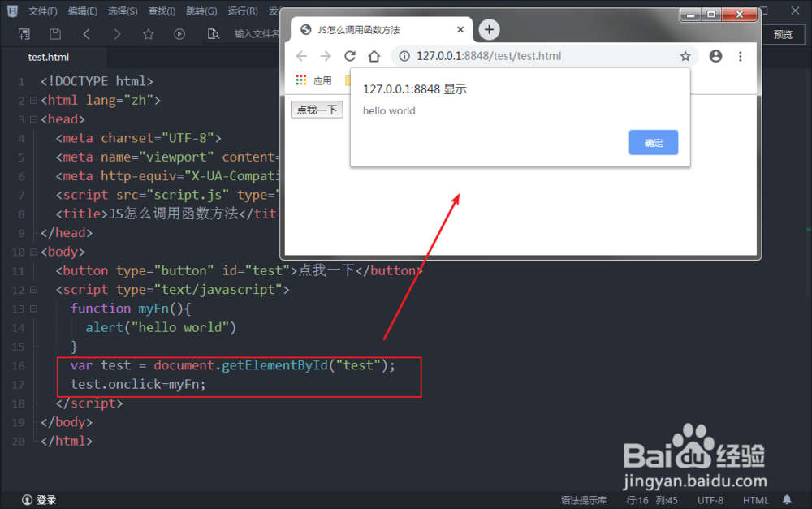Switch to the test.html editor tab
This screenshot has height=509, width=812.
(x=49, y=57)
